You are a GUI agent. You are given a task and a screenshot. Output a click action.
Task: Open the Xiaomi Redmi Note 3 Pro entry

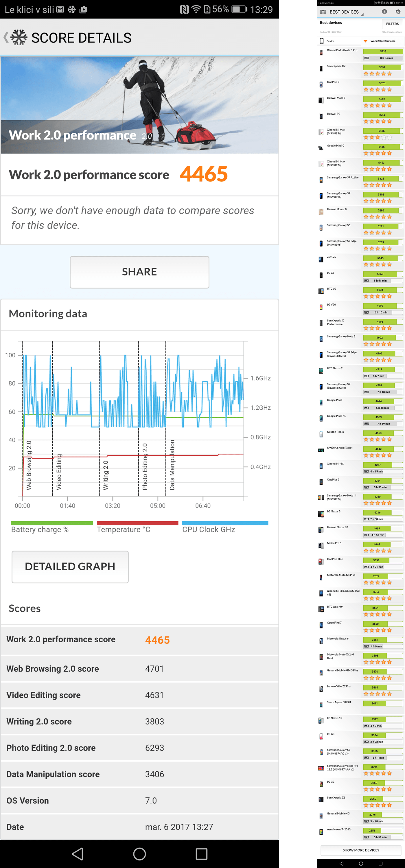coord(360,54)
